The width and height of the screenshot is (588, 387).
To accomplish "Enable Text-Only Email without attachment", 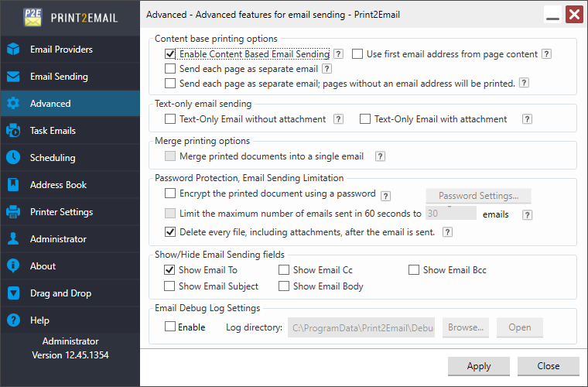I will (170, 119).
